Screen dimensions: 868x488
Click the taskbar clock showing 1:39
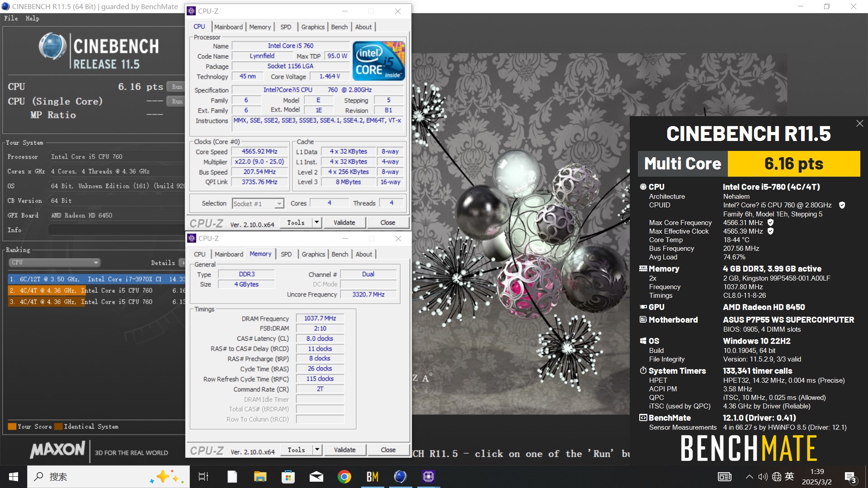pos(816,477)
